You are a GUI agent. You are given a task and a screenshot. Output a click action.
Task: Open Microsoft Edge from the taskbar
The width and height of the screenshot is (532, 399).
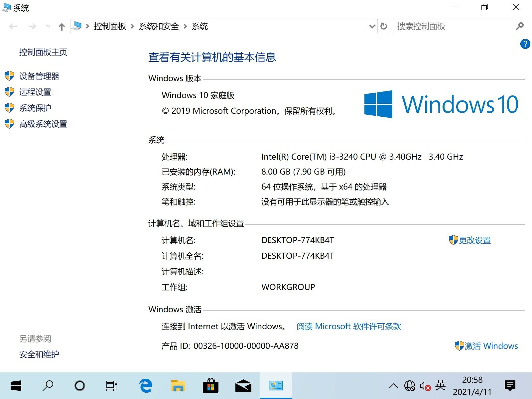(x=145, y=386)
